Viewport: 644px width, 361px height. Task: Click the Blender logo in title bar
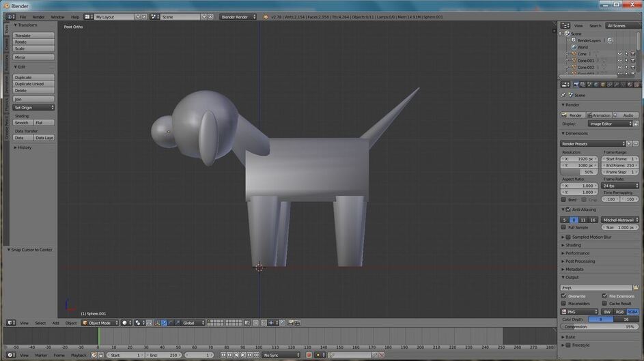(5, 5)
